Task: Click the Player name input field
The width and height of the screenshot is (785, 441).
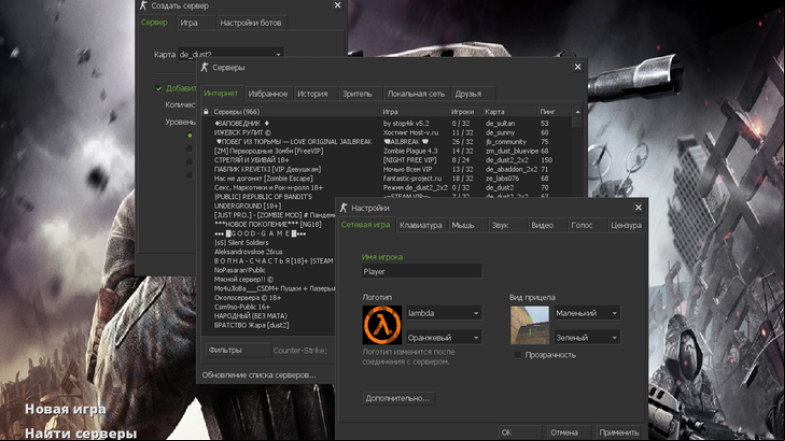Action: pyautogui.click(x=422, y=271)
